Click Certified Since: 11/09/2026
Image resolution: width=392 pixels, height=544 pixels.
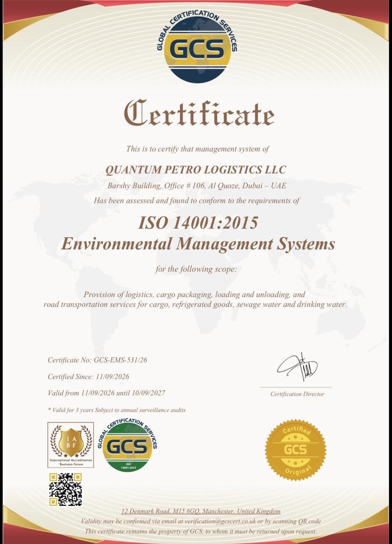click(x=88, y=377)
